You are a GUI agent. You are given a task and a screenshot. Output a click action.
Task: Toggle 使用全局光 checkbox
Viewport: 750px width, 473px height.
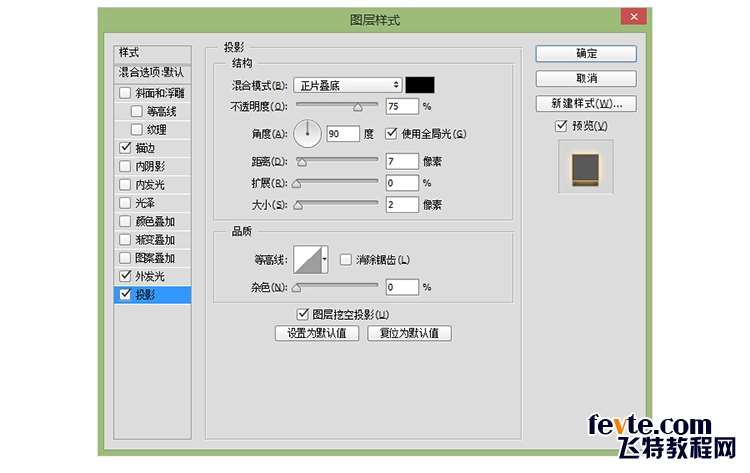click(x=391, y=133)
